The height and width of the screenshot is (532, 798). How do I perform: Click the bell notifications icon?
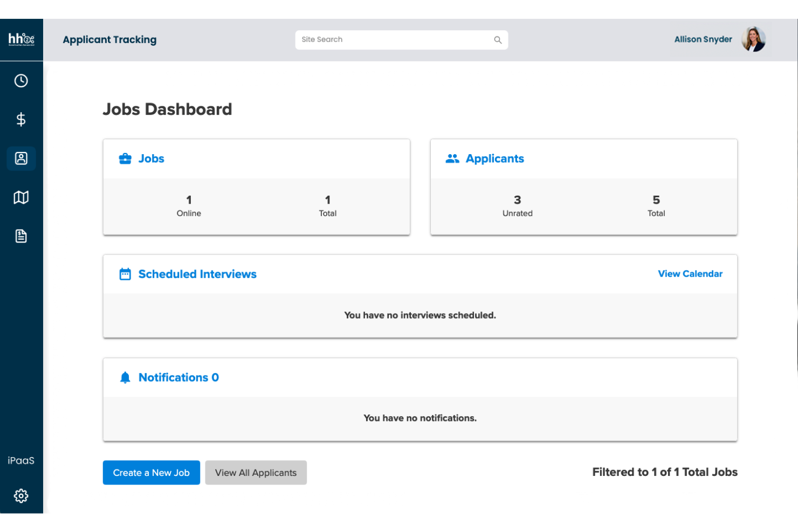[125, 377]
